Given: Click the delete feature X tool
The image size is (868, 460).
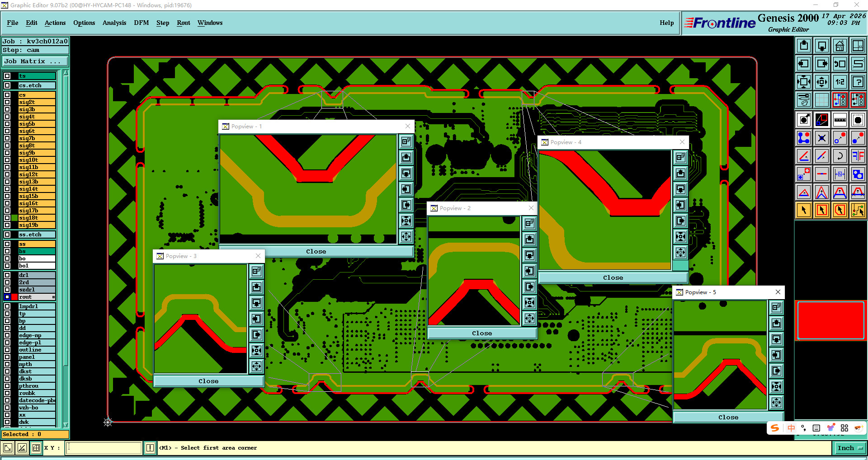Looking at the screenshot, I should pyautogui.click(x=822, y=138).
